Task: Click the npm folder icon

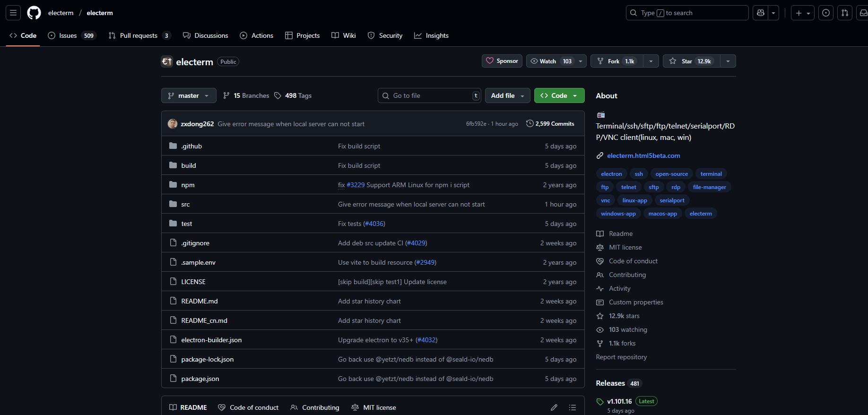Action: pyautogui.click(x=173, y=185)
